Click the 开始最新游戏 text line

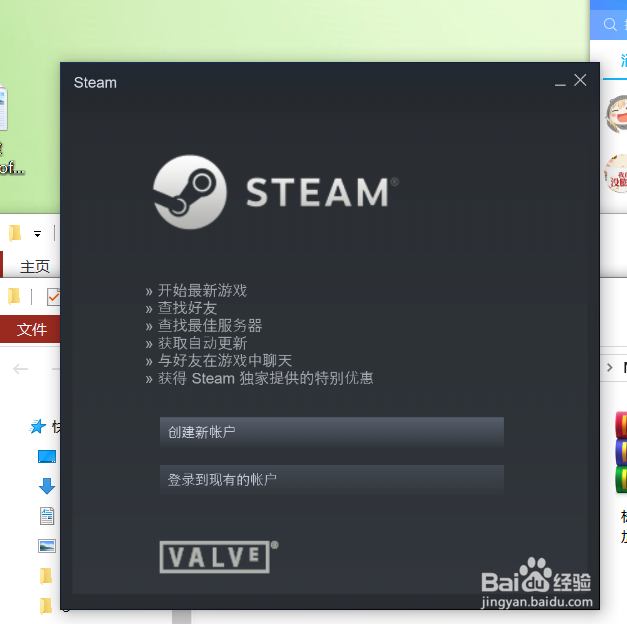[x=202, y=290]
